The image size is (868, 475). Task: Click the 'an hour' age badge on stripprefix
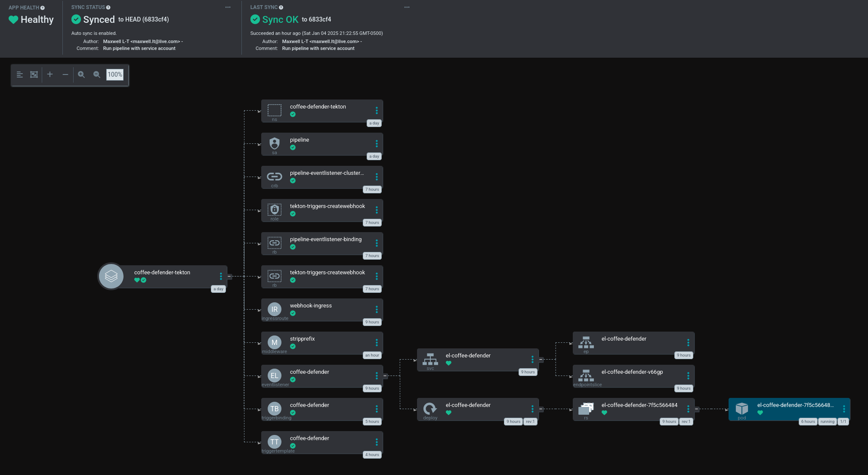pyautogui.click(x=372, y=355)
